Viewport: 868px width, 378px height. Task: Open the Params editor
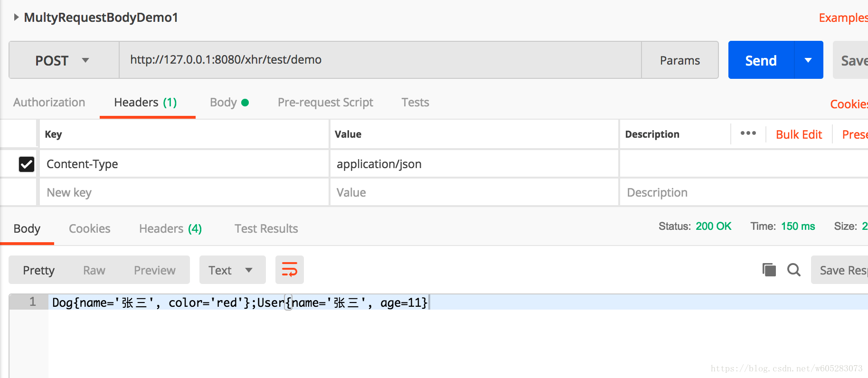[679, 60]
